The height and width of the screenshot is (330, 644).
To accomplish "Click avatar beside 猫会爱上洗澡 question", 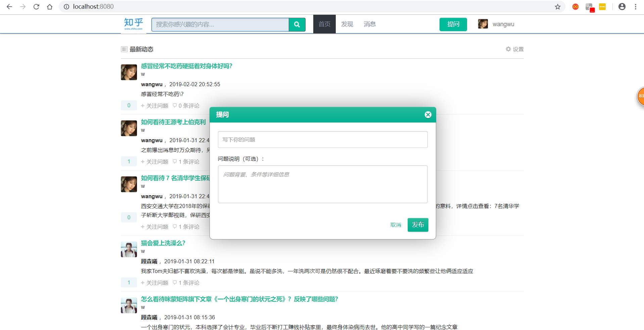I will click(x=129, y=249).
